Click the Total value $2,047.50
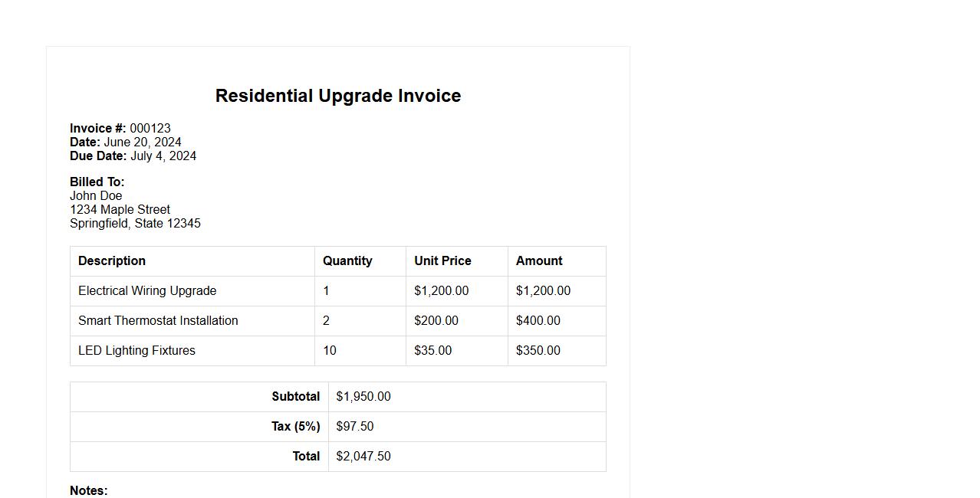Screen dimensions: 980x498 point(363,457)
